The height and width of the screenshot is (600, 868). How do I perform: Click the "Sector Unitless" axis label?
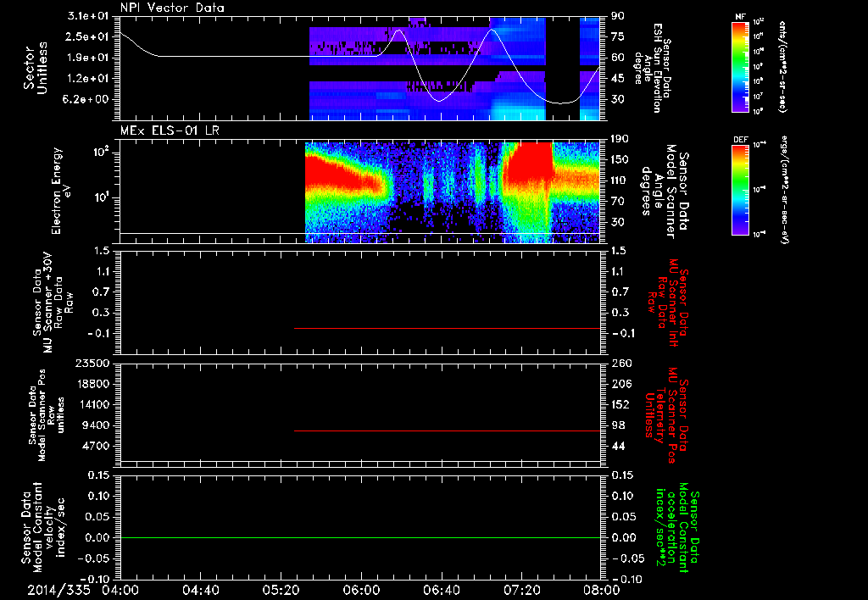(36, 68)
